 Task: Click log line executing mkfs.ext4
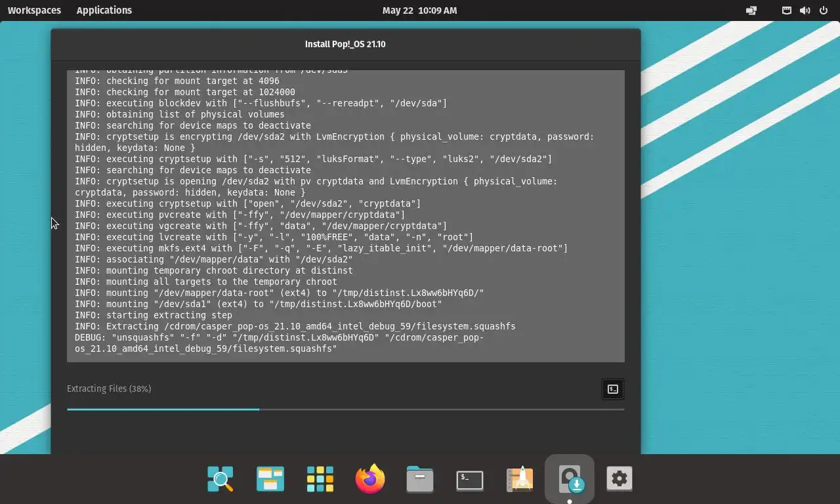point(322,248)
